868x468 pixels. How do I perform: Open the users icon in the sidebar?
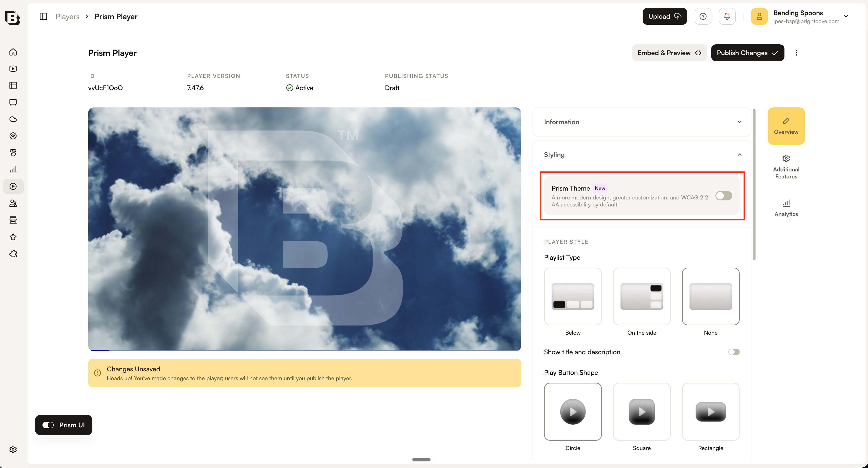click(13, 203)
